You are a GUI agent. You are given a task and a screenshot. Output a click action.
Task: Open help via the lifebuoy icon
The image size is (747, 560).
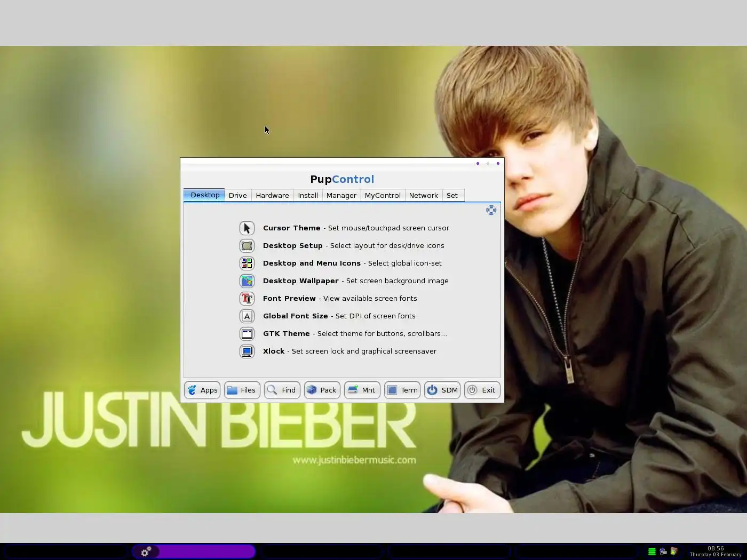[x=491, y=210]
